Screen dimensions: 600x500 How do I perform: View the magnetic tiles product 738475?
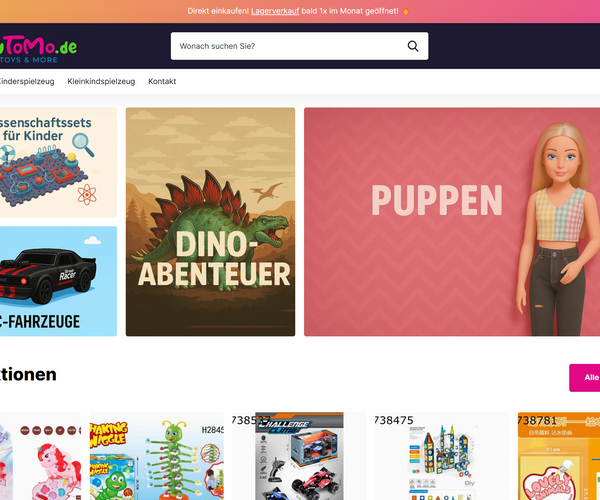point(442,456)
